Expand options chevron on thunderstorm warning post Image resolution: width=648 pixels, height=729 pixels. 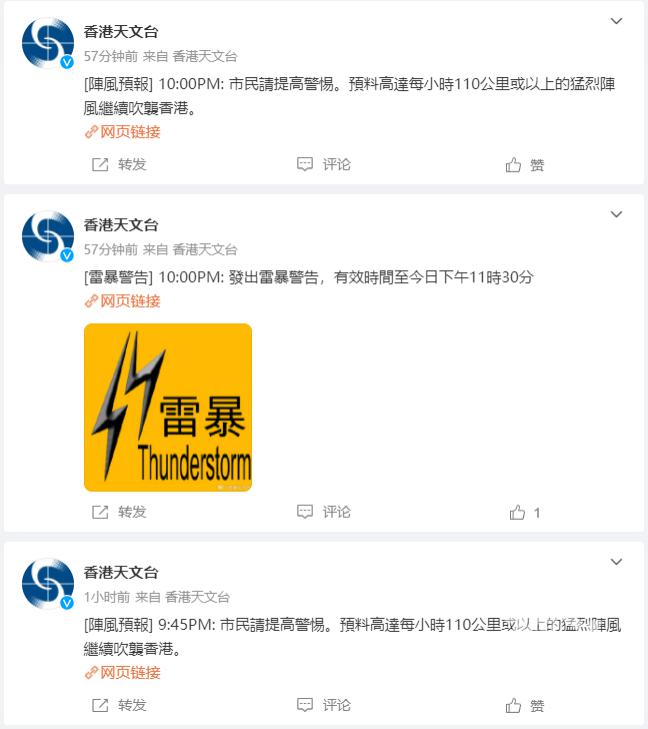[x=616, y=214]
